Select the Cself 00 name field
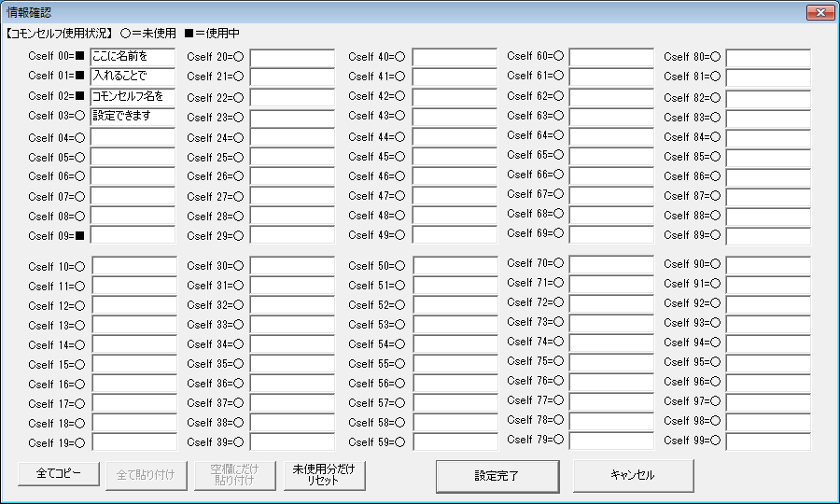 (x=133, y=58)
